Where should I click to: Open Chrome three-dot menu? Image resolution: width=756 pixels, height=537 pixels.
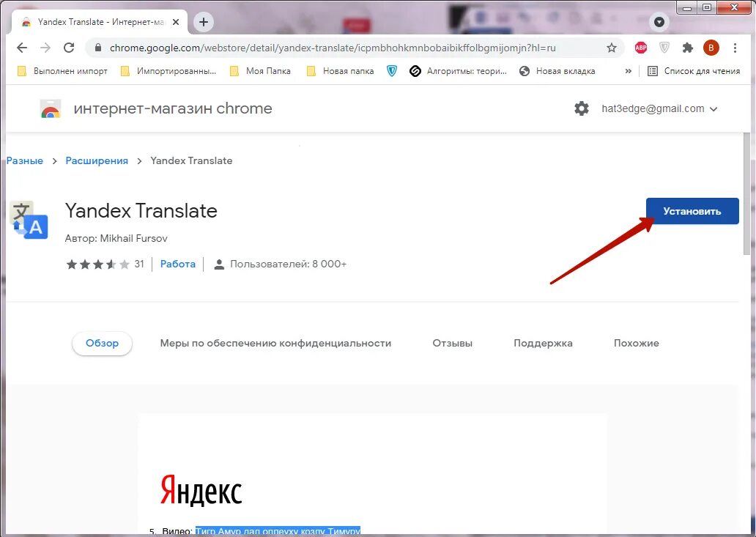point(735,48)
